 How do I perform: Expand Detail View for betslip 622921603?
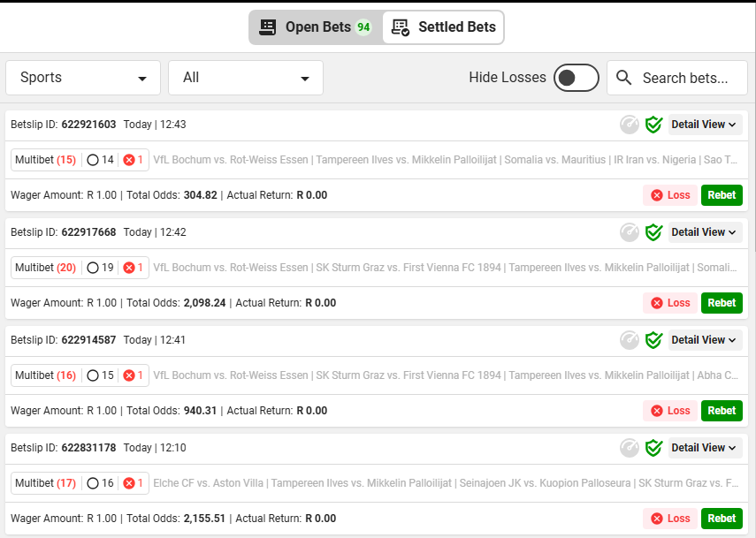tap(705, 125)
